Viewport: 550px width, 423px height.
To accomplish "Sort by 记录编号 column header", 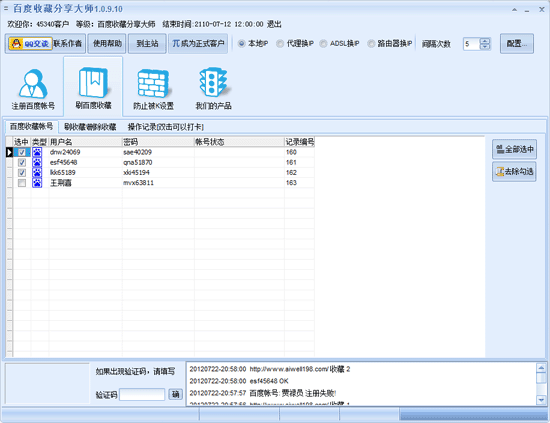I will coord(299,142).
